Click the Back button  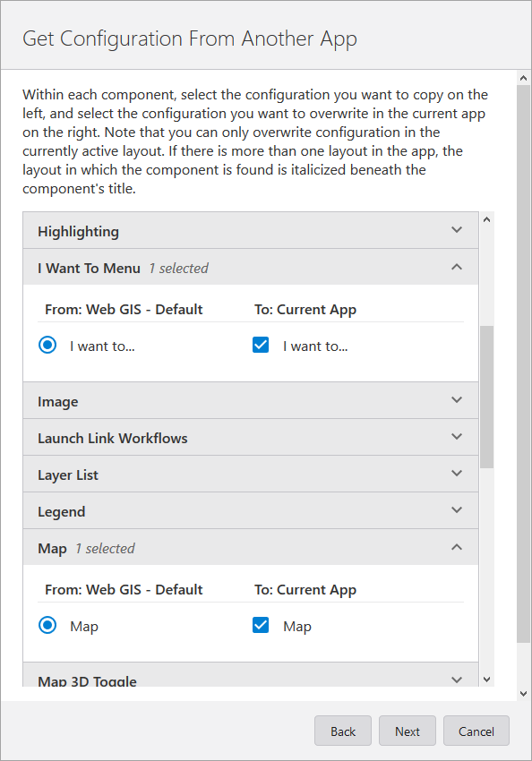[x=342, y=731]
